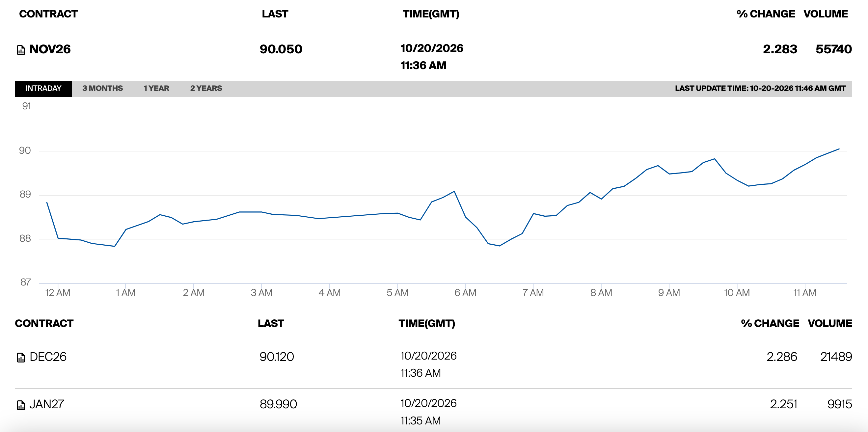The image size is (868, 432).
Task: Open the chart icon beside DEC26
Action: pos(21,358)
